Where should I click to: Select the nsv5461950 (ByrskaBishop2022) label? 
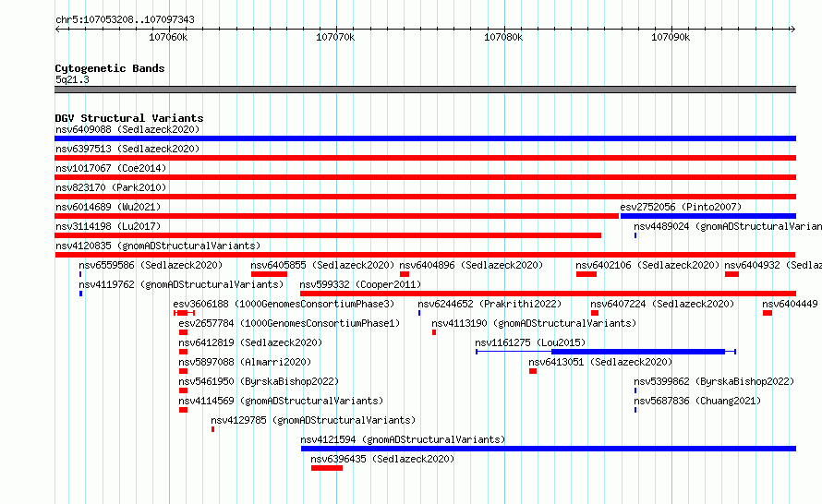pyautogui.click(x=259, y=381)
